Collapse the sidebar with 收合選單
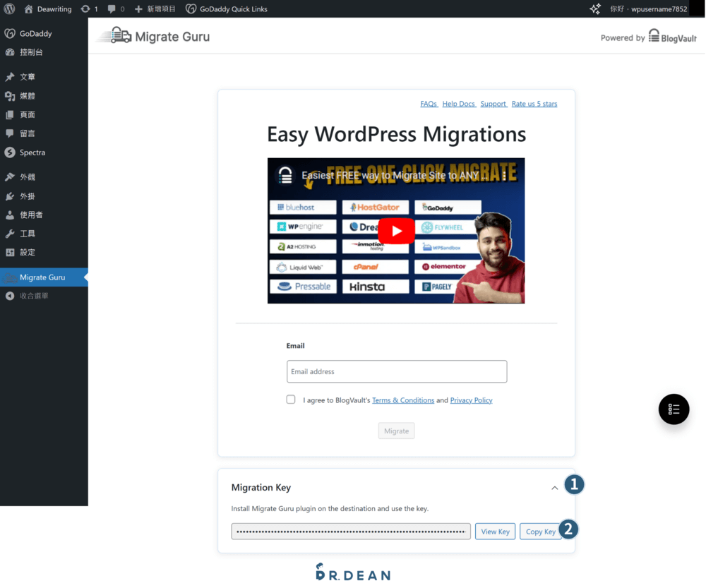706x588 pixels. [x=44, y=296]
